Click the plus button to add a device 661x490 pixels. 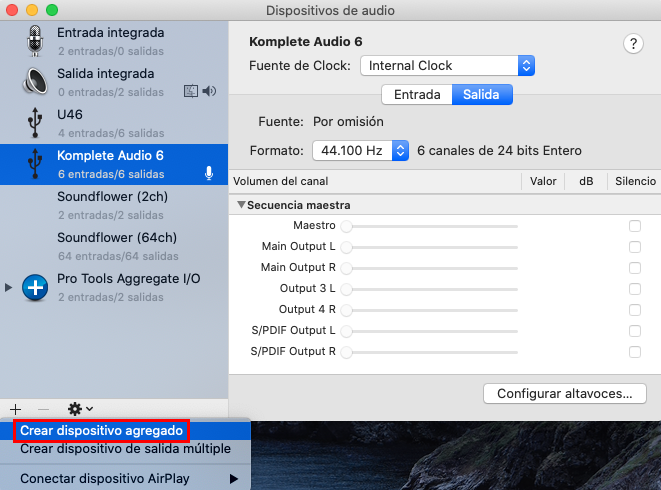pyautogui.click(x=16, y=409)
